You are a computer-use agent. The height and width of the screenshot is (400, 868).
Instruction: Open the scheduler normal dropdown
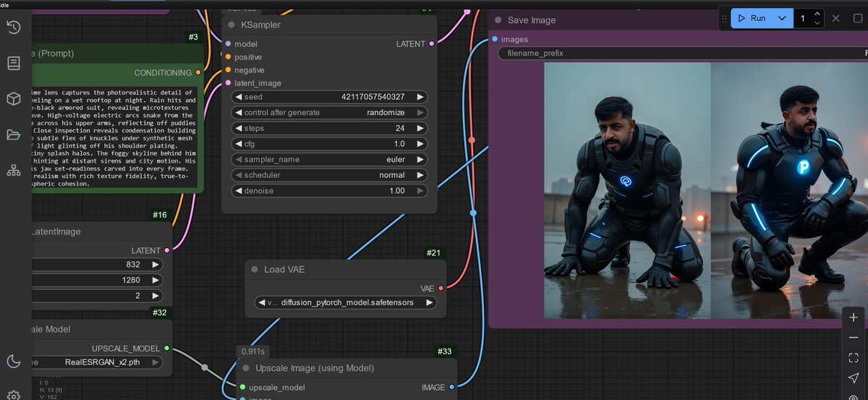(x=329, y=175)
